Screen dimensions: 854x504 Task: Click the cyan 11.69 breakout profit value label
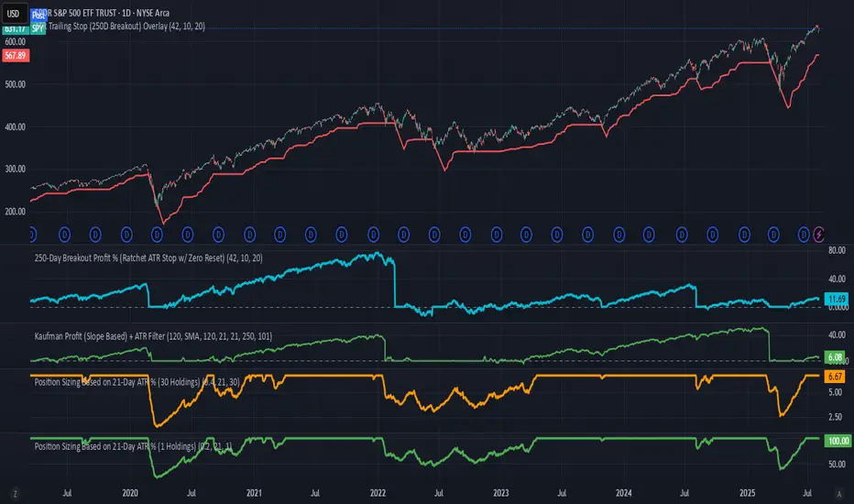coord(836,299)
